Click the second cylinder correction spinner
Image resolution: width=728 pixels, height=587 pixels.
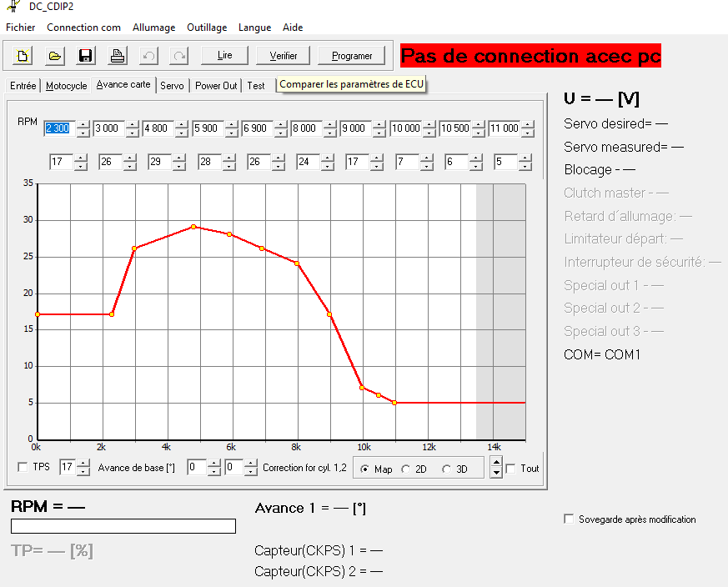250,467
